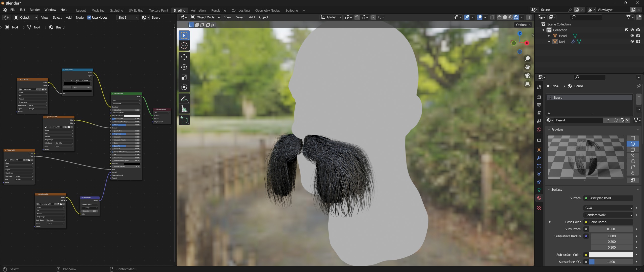
Task: Hide the Head object with eye icon
Action: pyautogui.click(x=632, y=36)
